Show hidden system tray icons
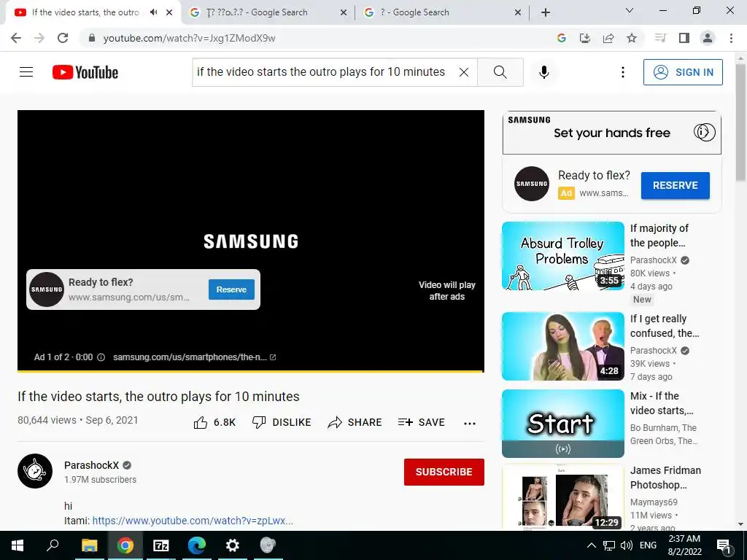Viewport: 747px width, 560px height. [591, 545]
